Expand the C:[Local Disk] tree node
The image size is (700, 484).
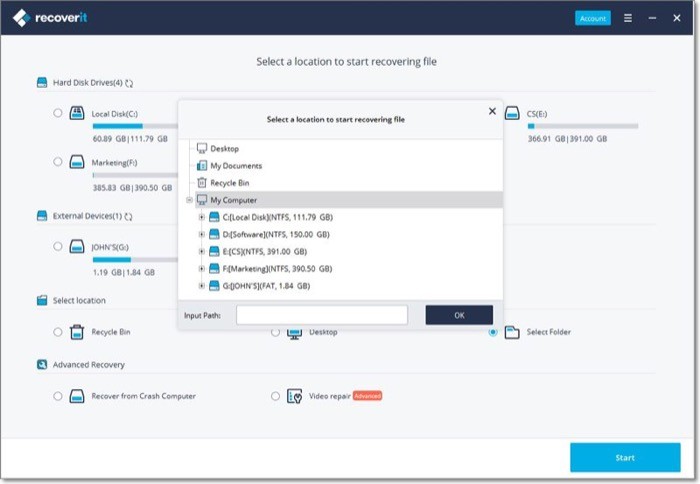(x=202, y=217)
